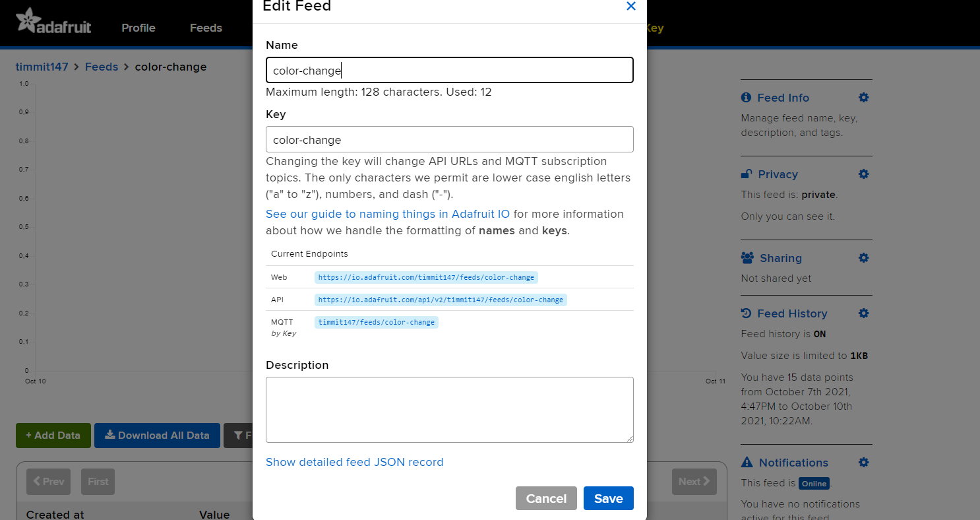Click the Not shared yet text
The width and height of the screenshot is (980, 520).
click(x=776, y=278)
